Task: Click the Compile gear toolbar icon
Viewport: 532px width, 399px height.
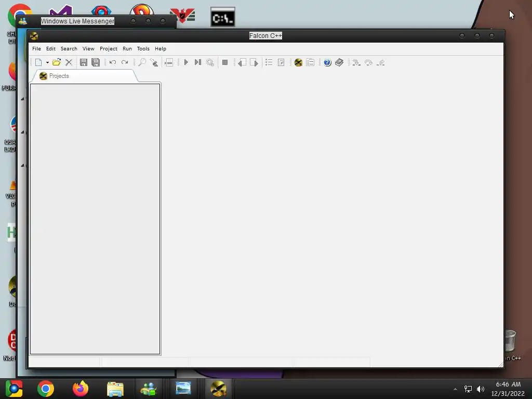Action: coord(210,62)
